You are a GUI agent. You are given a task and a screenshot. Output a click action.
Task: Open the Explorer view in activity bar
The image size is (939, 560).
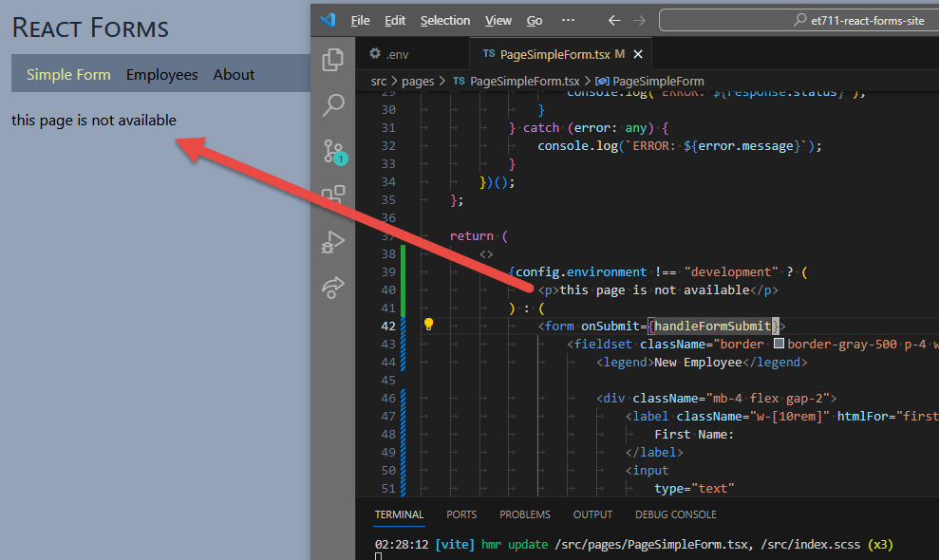332,59
